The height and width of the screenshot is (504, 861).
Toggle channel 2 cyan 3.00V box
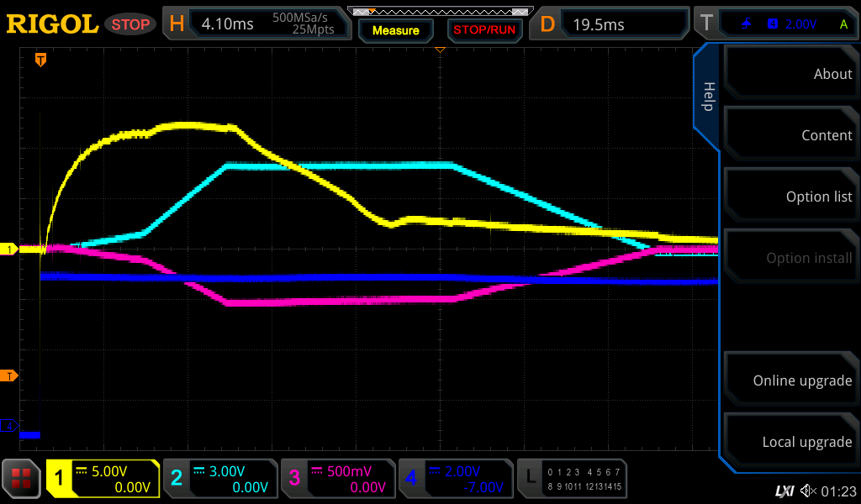(x=220, y=479)
